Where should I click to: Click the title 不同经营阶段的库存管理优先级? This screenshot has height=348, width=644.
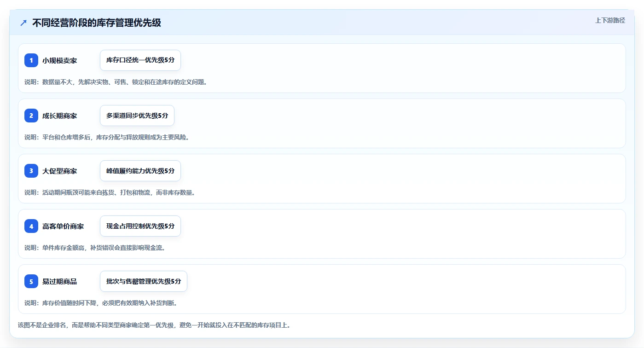click(x=97, y=23)
